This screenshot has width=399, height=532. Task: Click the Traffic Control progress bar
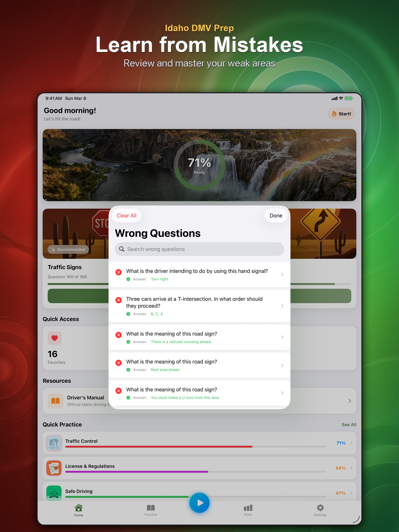pyautogui.click(x=196, y=447)
